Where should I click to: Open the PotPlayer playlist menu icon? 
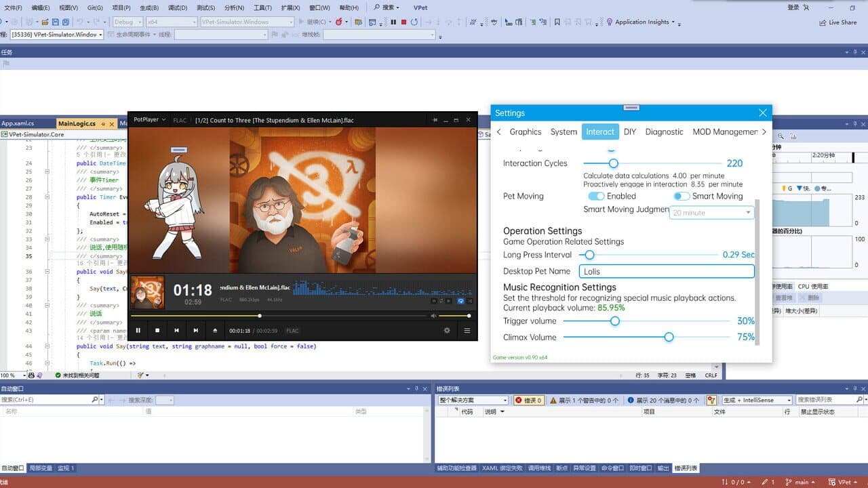pos(467,331)
